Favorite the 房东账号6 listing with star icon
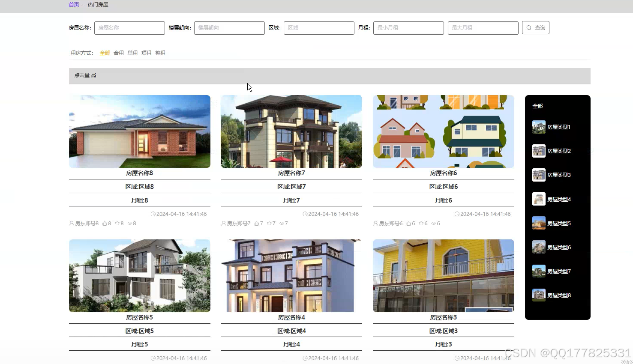This screenshot has width=633, height=364. 421,223
